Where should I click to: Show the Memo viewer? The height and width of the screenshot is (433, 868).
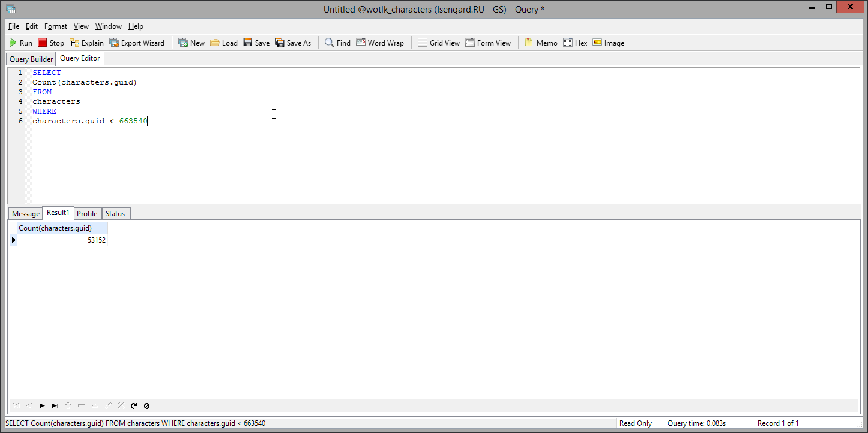(541, 43)
